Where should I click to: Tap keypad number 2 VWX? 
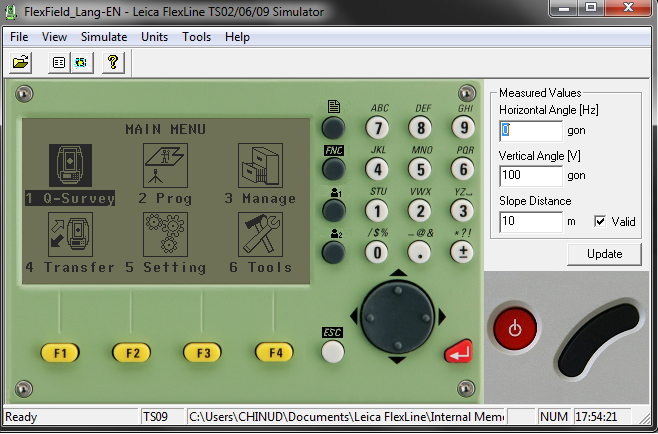420,211
